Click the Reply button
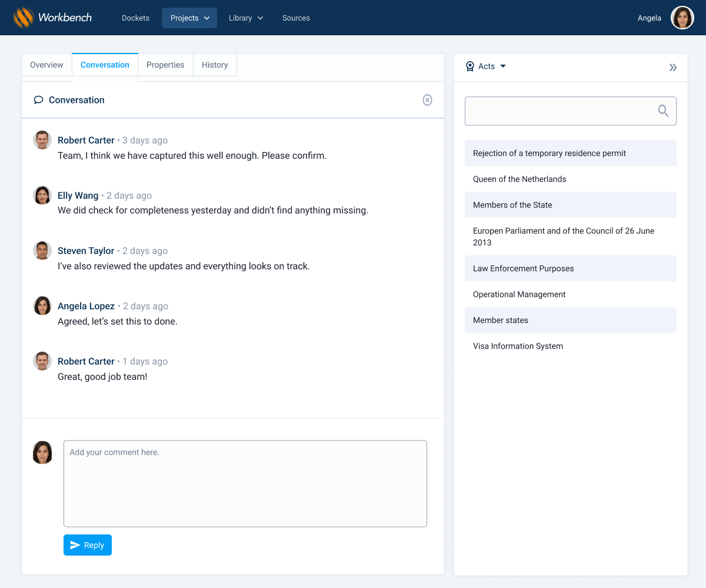The height and width of the screenshot is (588, 706). click(87, 545)
